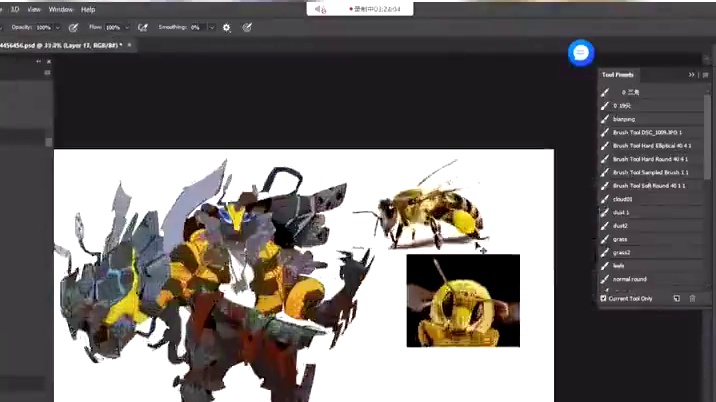Open the View menu

[x=34, y=9]
